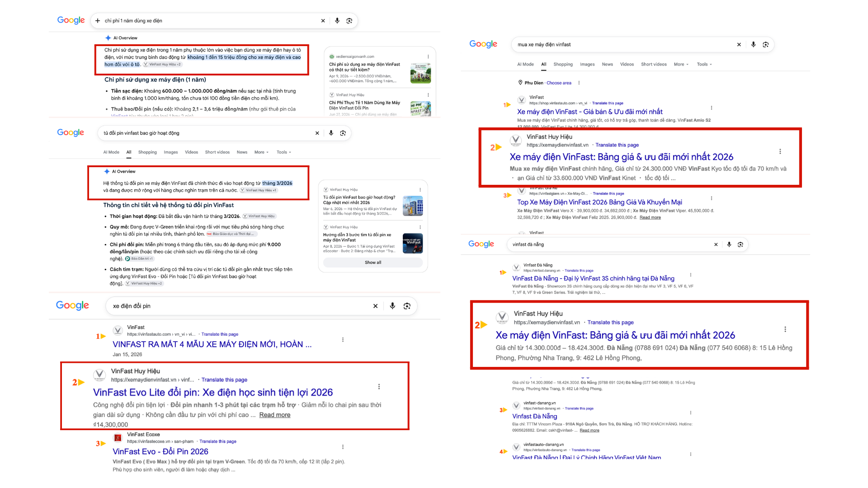The image size is (868, 488).
Task: Click Google logo next to 'xe điện đổi pin'
Action: tap(72, 305)
